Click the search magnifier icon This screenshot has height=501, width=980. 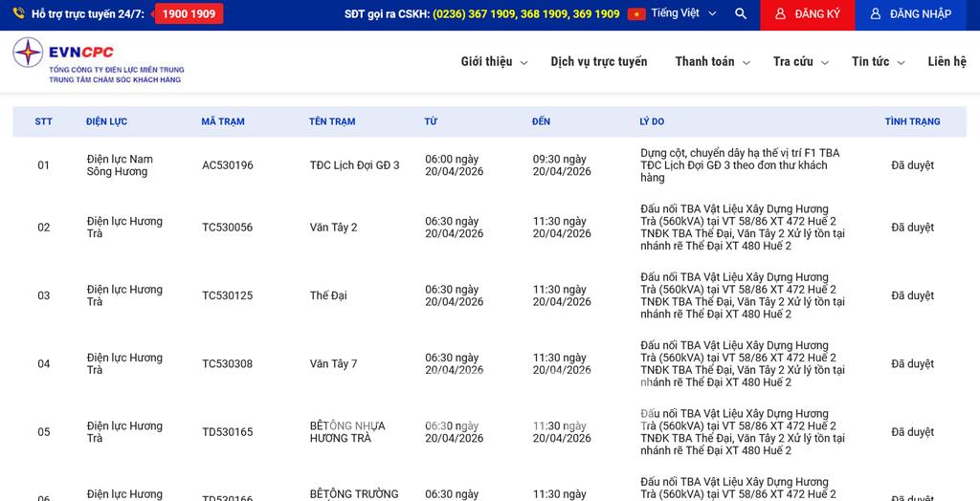(x=740, y=14)
